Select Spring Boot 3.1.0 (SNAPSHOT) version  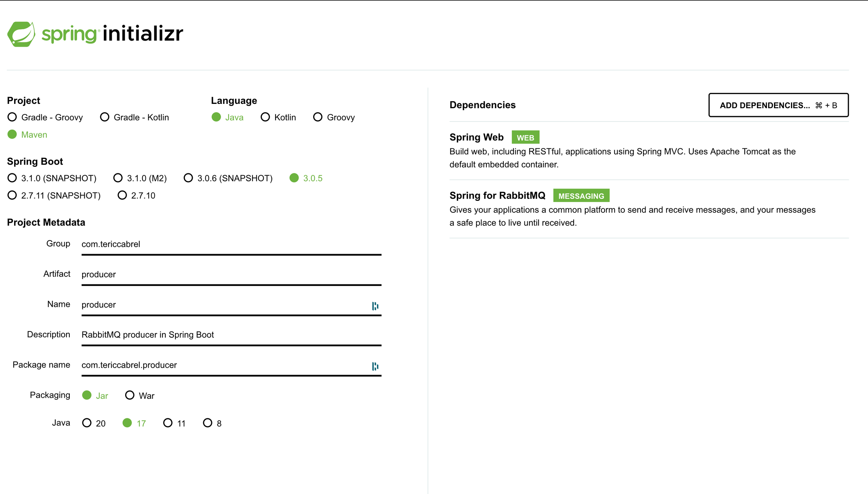tap(12, 178)
